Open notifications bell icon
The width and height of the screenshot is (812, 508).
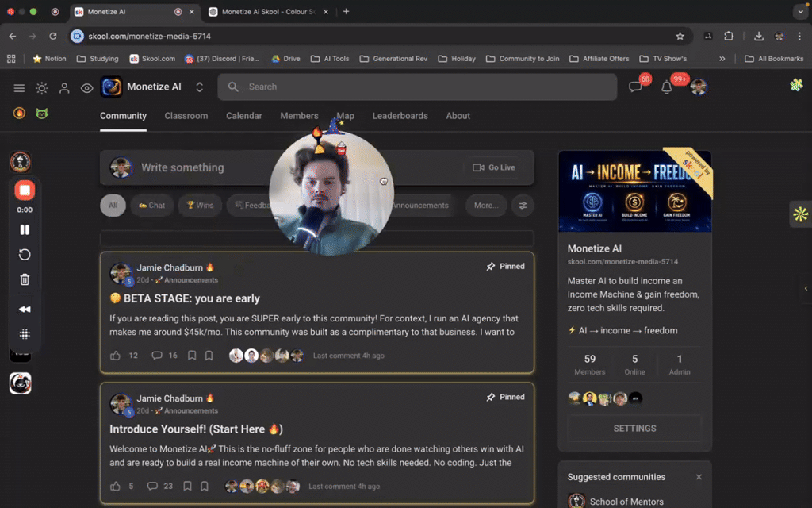click(666, 87)
